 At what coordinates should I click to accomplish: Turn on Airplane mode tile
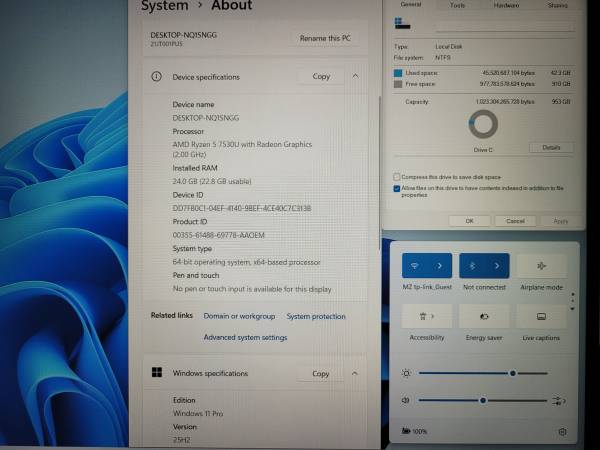tap(541, 266)
